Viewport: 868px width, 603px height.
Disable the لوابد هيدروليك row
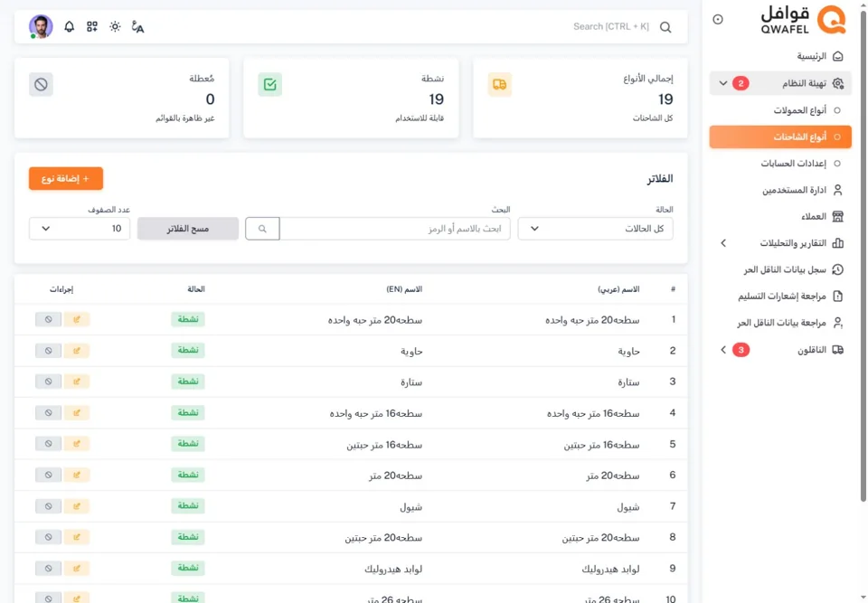pos(48,568)
